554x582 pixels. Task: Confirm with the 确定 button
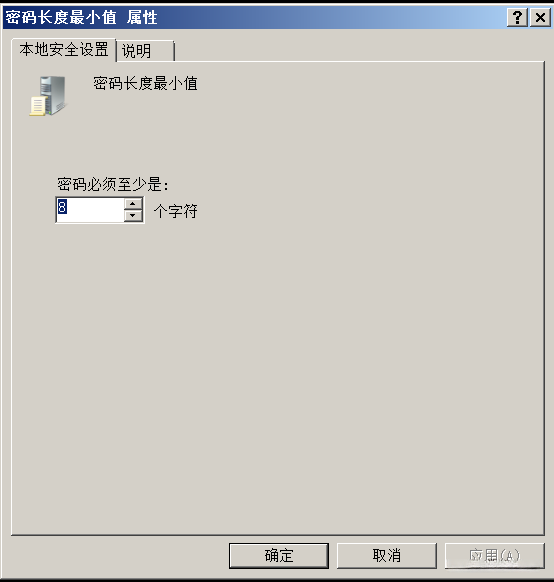point(279,556)
